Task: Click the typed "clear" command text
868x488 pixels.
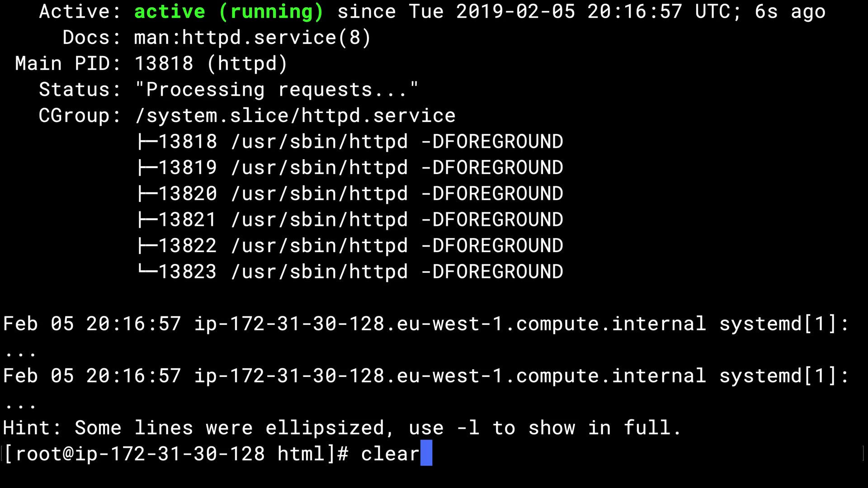Action: coord(390,454)
